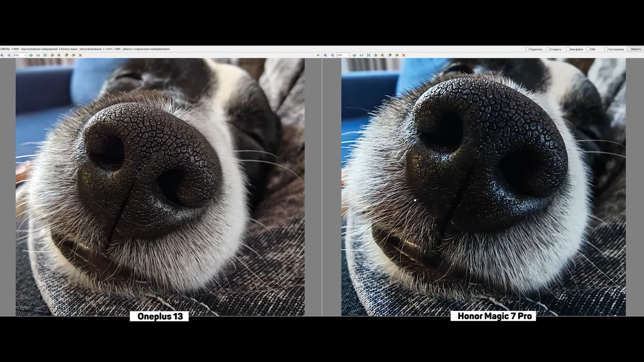Zoom in on the Honor Magic right image

[x=325, y=55]
